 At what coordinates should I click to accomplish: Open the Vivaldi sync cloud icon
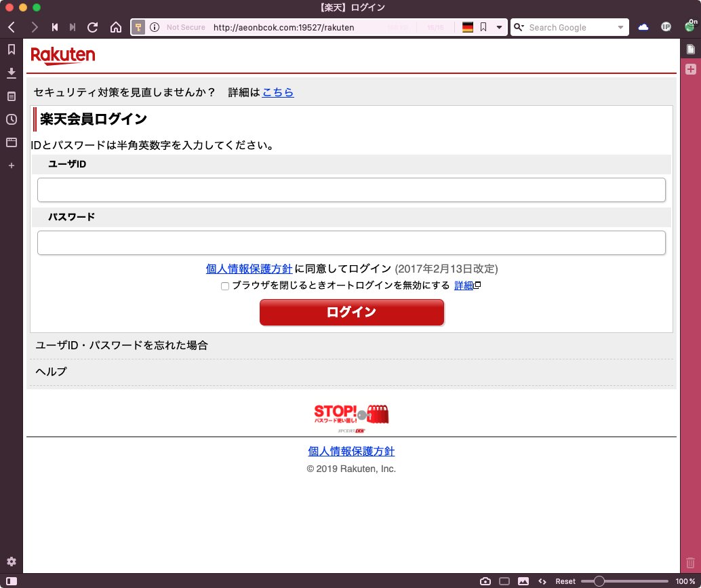pyautogui.click(x=643, y=27)
